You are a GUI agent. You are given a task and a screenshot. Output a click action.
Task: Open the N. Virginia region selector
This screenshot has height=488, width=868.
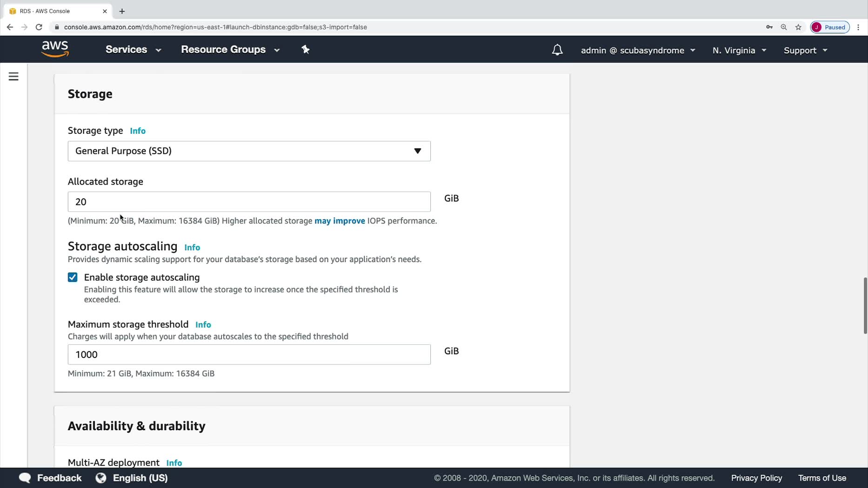[740, 50]
